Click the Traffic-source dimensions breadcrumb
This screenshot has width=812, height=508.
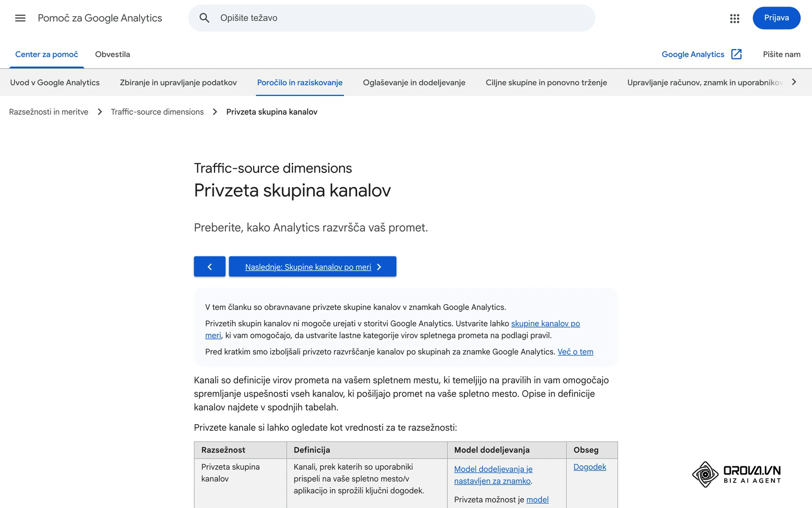[157, 112]
